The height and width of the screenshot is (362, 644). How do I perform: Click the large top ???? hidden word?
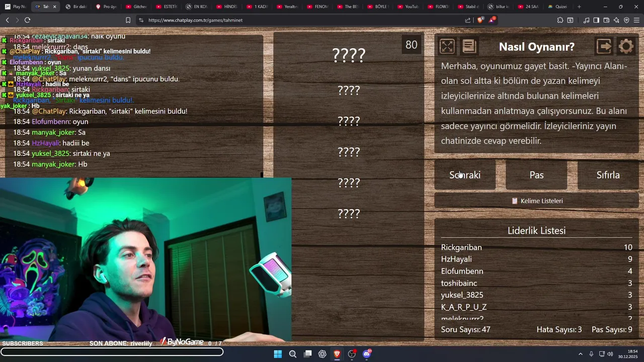point(349,55)
